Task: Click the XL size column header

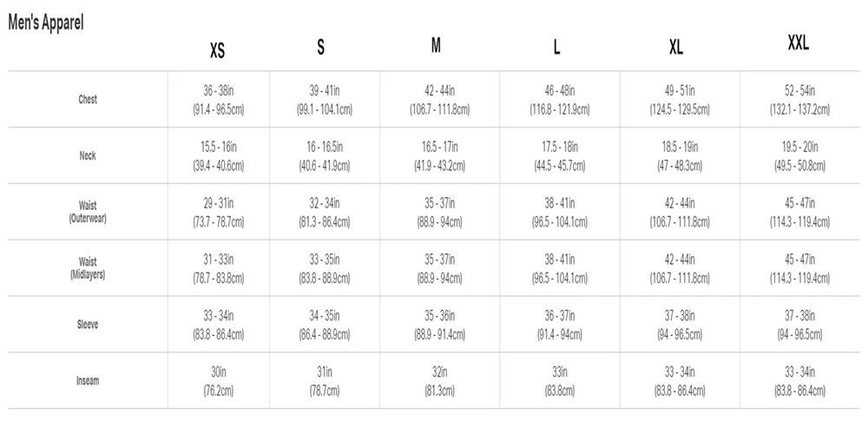Action: coord(676,48)
